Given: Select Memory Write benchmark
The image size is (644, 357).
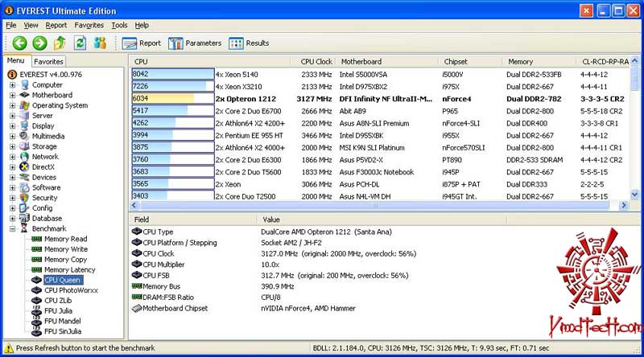Looking at the screenshot, I should [66, 249].
